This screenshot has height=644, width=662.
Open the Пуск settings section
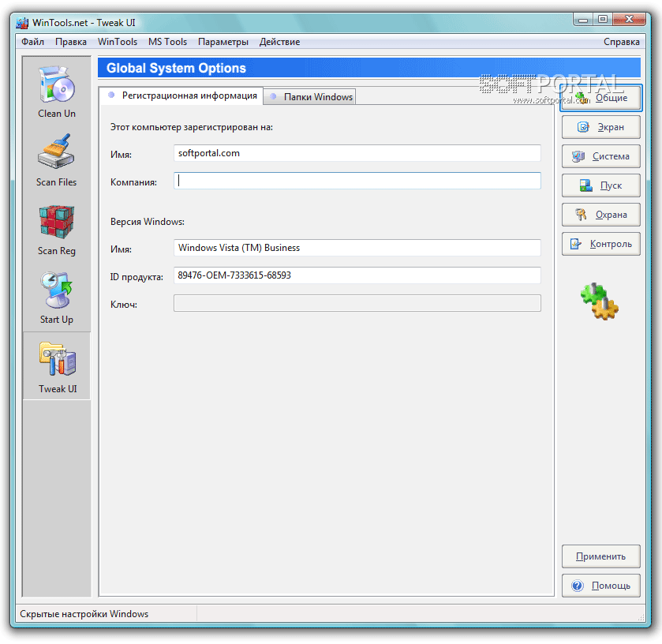click(x=600, y=185)
